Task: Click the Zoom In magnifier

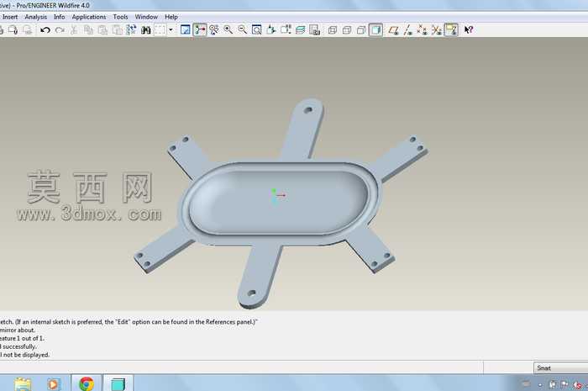Action: tap(228, 30)
